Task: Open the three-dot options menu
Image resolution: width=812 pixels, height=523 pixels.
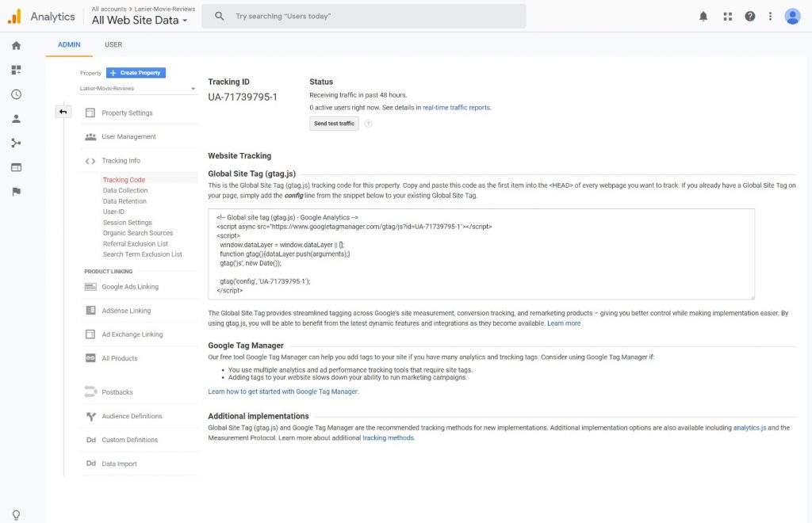Action: (x=770, y=15)
